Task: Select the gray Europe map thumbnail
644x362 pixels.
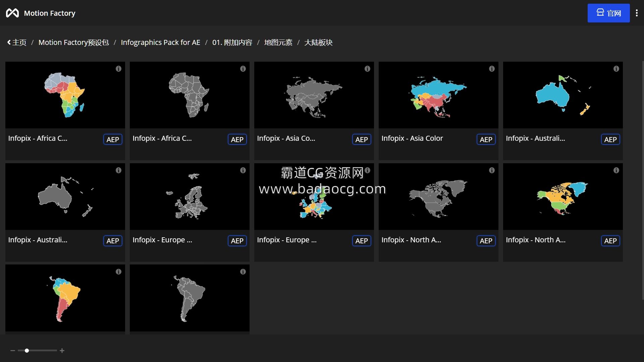Action: pos(190,196)
